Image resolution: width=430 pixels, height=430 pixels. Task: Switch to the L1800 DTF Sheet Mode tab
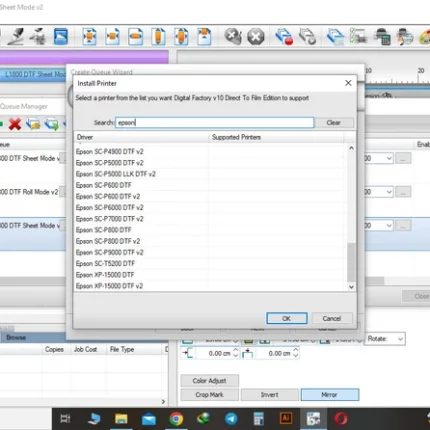pyautogui.click(x=33, y=74)
